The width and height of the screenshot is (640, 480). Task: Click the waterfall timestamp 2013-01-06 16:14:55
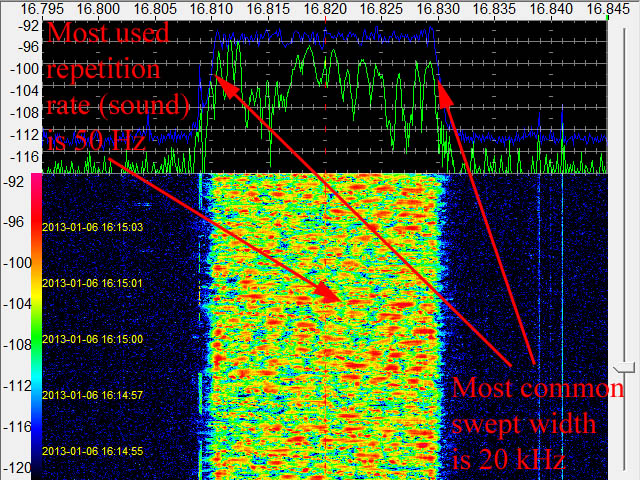[93, 451]
